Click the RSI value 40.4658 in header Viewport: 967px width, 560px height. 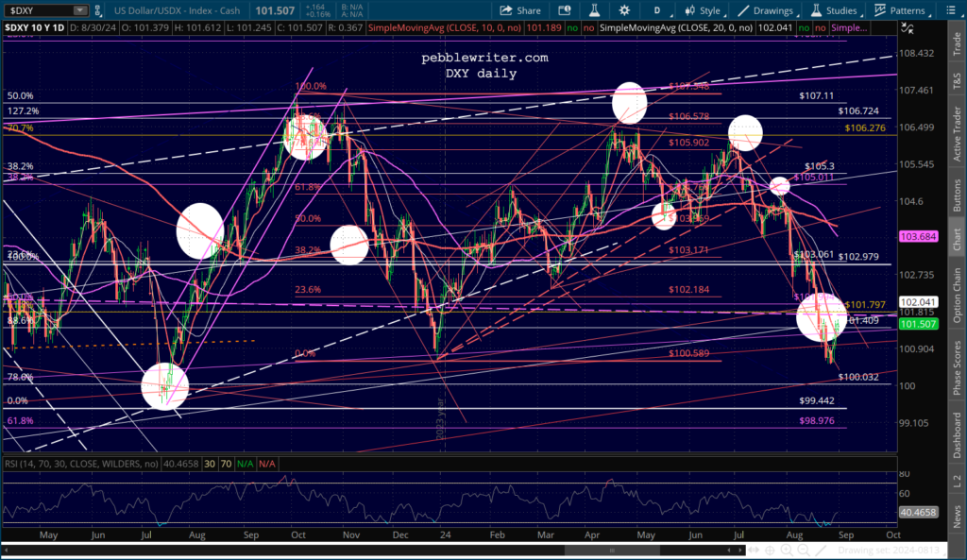[x=180, y=464]
